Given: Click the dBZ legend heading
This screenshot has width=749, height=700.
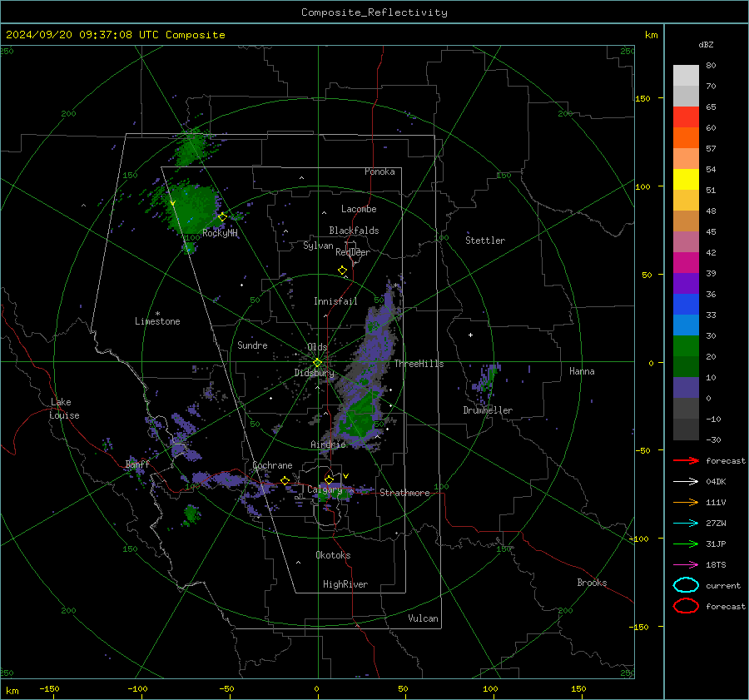Looking at the screenshot, I should [x=706, y=44].
